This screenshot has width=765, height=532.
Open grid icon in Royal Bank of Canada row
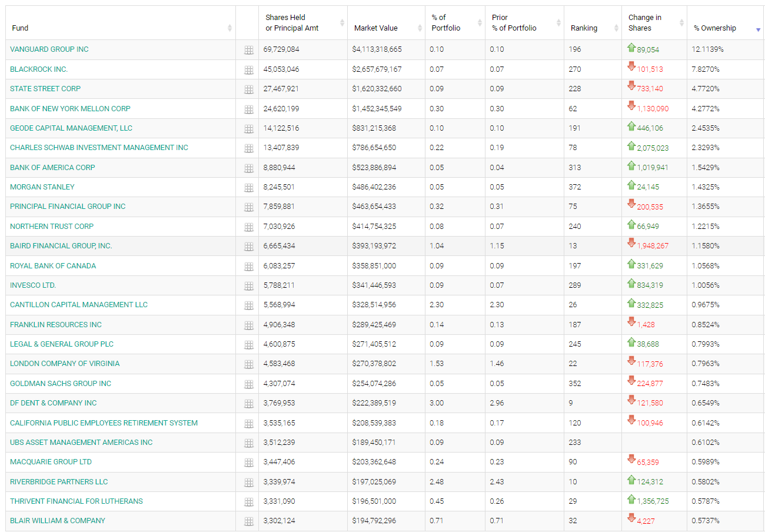click(x=249, y=267)
